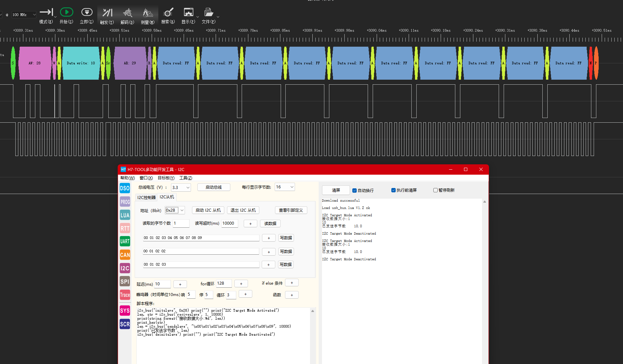Click the 启动 I2C 从机 button
Image resolution: width=623 pixels, height=364 pixels.
(x=208, y=210)
